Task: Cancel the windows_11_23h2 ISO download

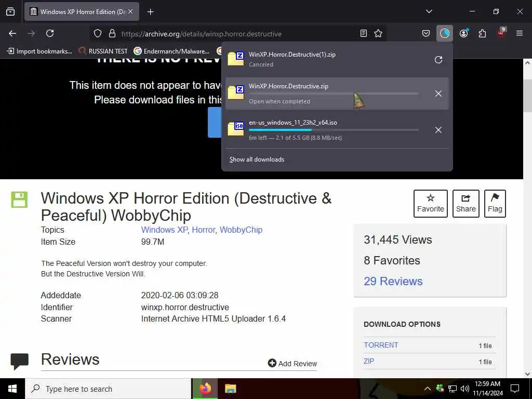Action: pyautogui.click(x=438, y=130)
